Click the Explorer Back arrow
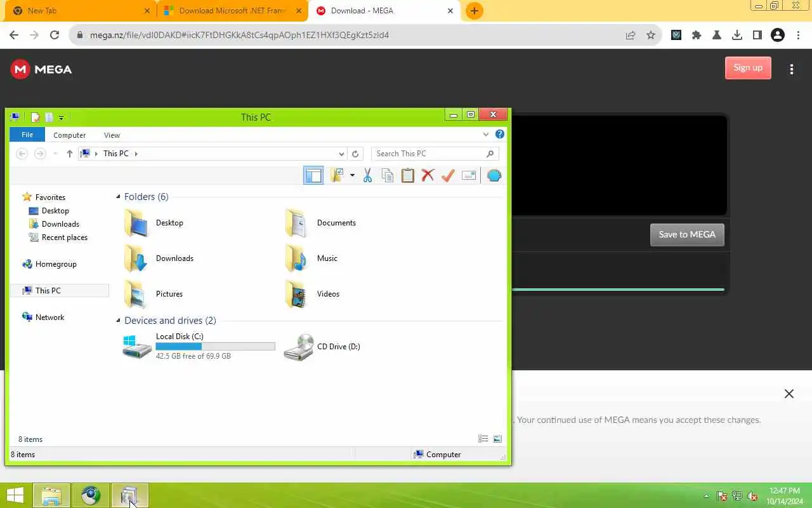 22,154
